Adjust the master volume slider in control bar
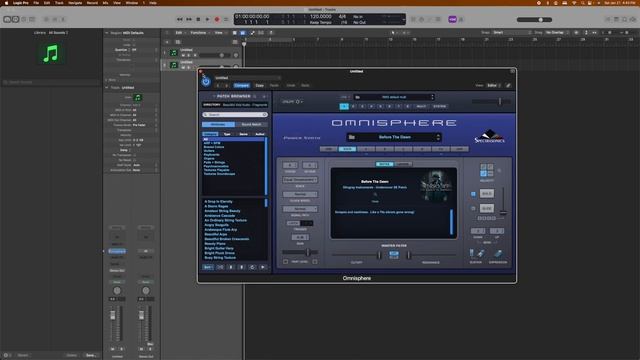This screenshot has height=360, width=640. click(534, 20)
